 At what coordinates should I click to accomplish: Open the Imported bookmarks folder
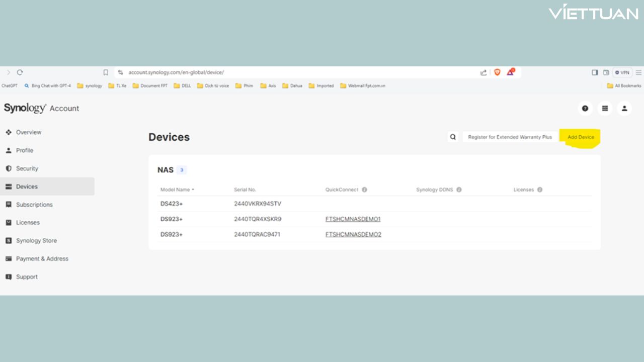tap(321, 86)
